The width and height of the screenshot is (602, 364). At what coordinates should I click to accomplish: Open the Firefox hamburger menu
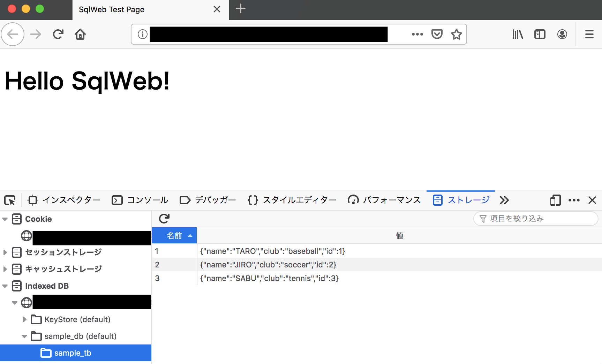click(589, 34)
